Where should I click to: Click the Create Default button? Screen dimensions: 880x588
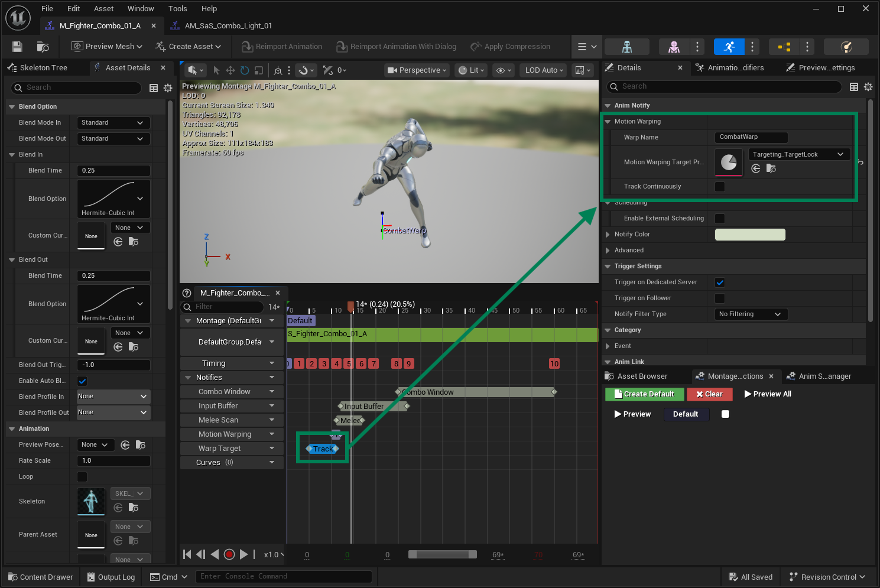click(644, 394)
